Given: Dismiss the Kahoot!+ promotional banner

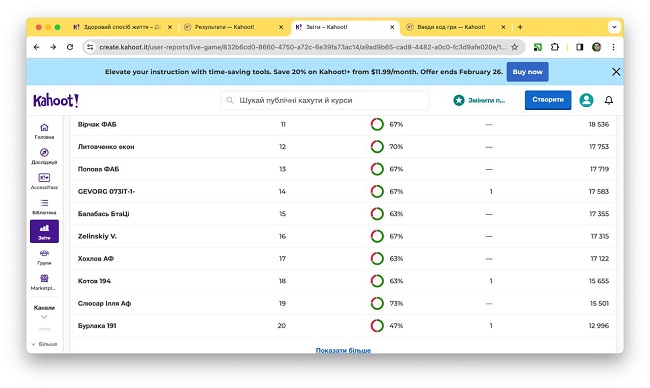Looking at the screenshot, I should pos(616,72).
